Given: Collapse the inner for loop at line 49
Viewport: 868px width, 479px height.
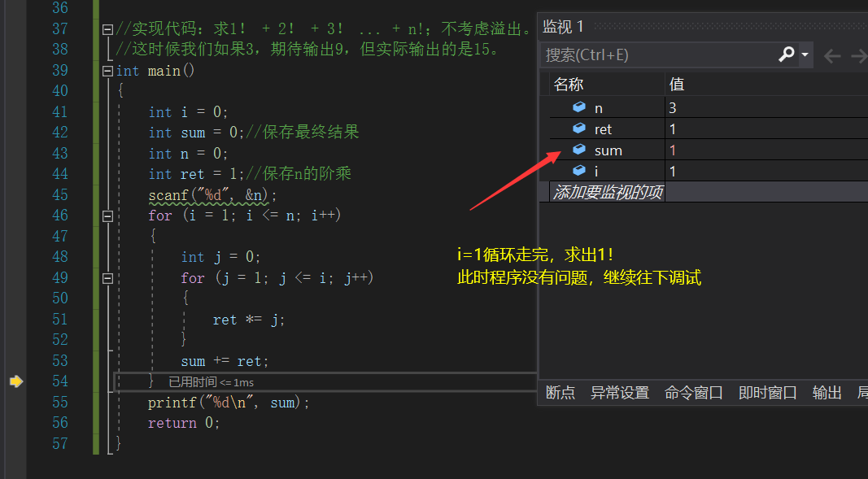Looking at the screenshot, I should click(x=108, y=277).
